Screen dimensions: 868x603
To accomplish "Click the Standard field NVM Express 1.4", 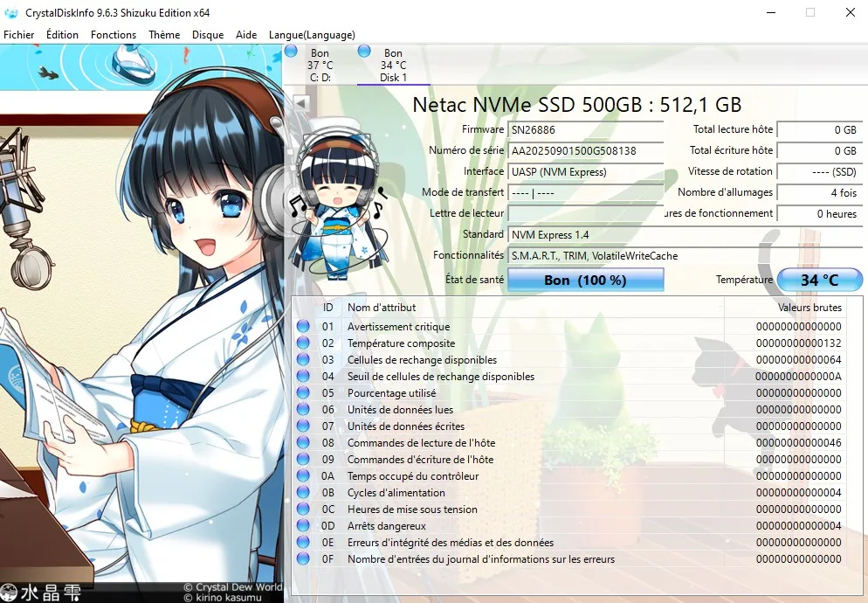I will (x=685, y=235).
